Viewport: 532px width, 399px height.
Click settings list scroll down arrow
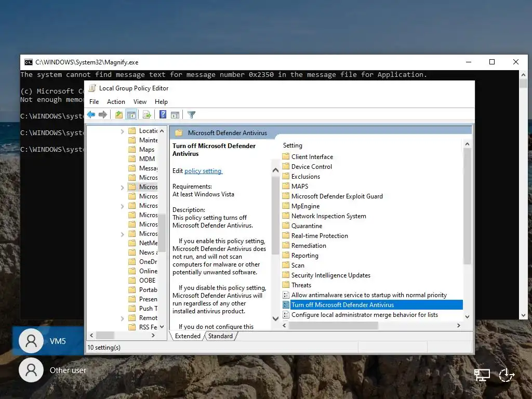[467, 316]
